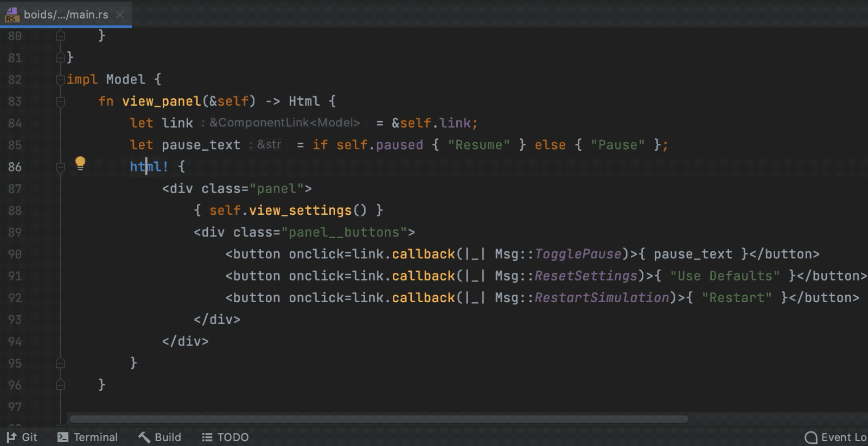Click the horizontal editor scrollbar

[x=379, y=419]
